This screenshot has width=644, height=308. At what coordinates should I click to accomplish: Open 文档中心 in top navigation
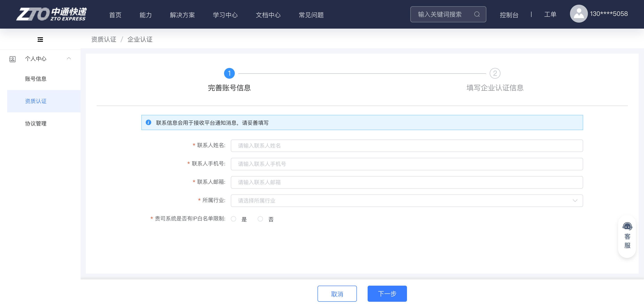click(x=268, y=15)
